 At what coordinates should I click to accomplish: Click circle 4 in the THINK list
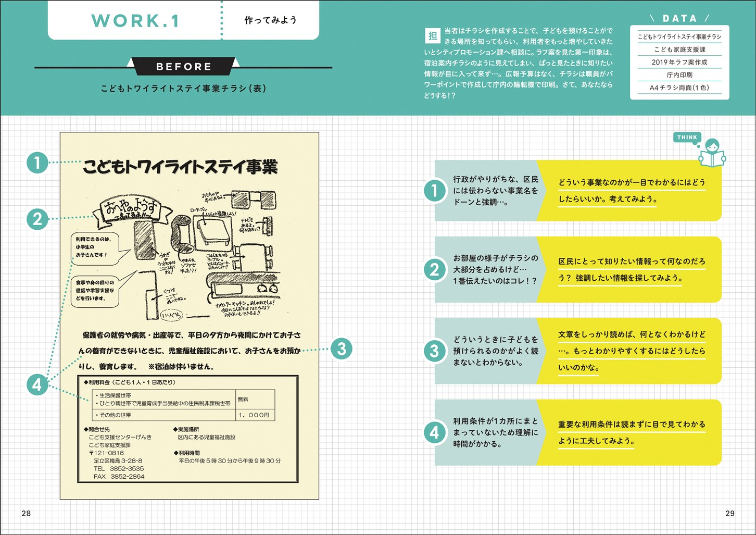tap(434, 432)
